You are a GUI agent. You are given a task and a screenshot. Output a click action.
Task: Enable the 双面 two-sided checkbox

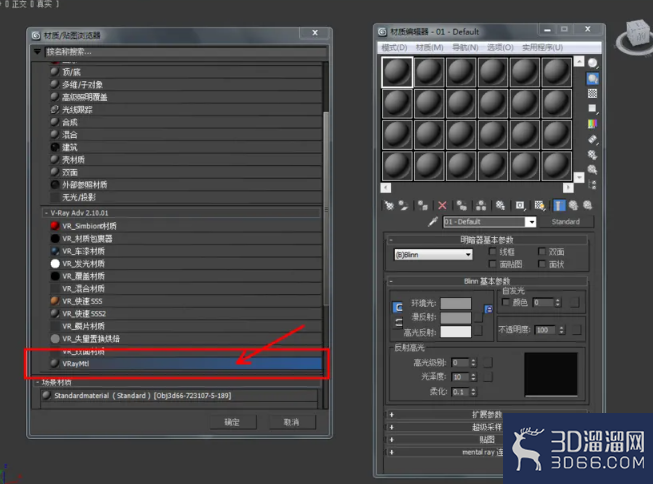(542, 251)
